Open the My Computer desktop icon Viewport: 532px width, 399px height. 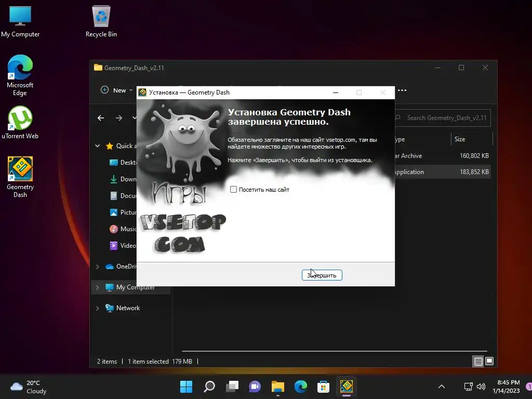pyautogui.click(x=20, y=22)
